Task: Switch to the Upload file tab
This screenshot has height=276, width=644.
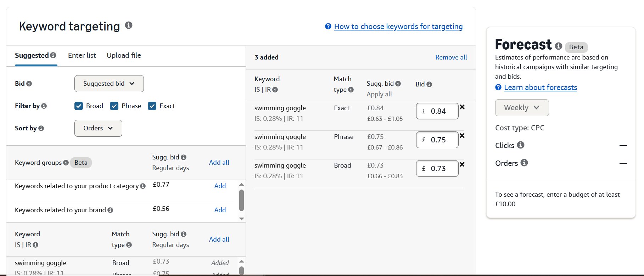Action: [124, 56]
